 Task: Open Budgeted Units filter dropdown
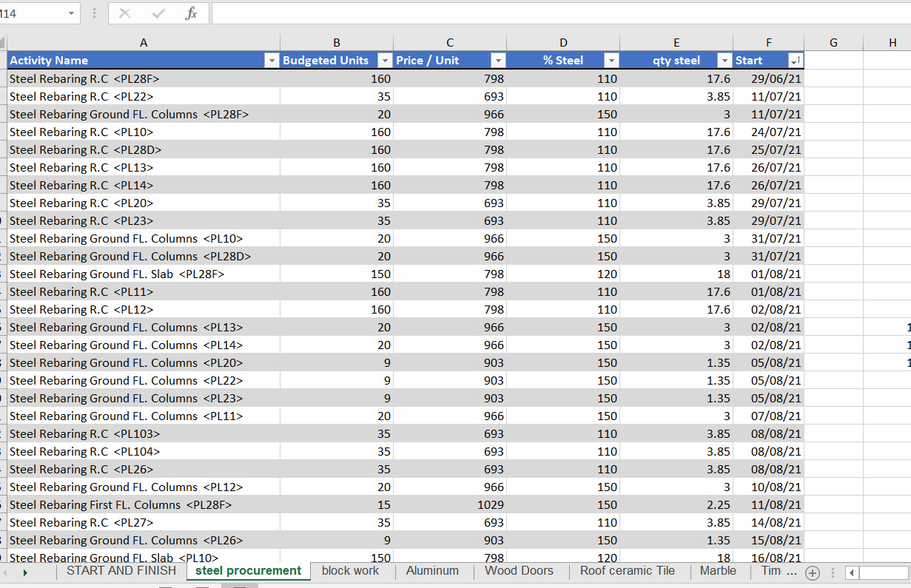385,61
